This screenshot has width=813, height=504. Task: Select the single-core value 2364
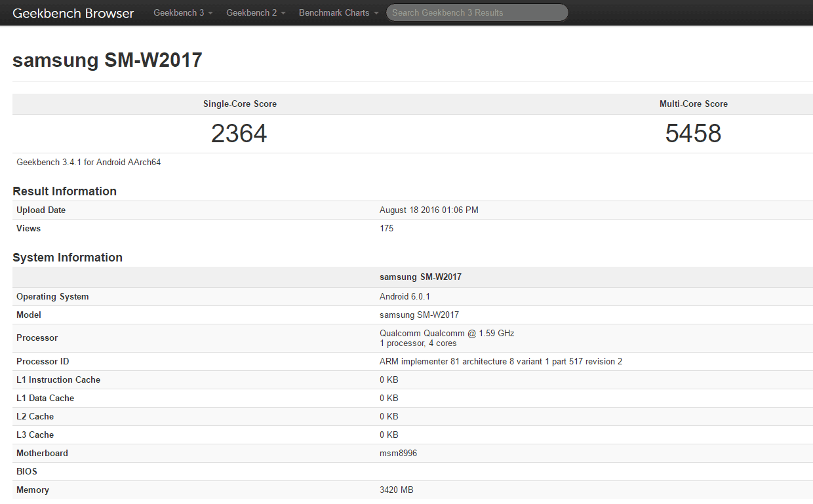(x=239, y=134)
